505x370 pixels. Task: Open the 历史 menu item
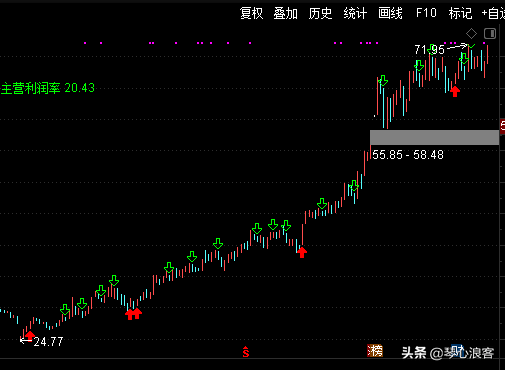320,13
